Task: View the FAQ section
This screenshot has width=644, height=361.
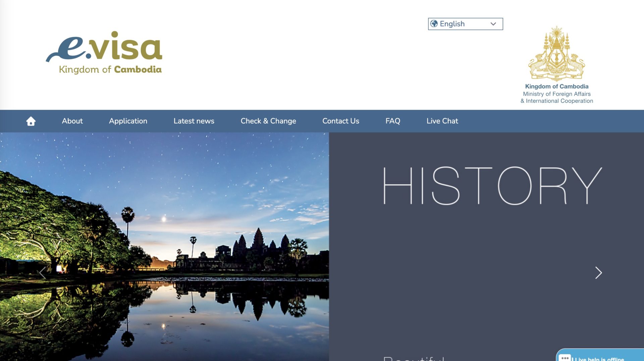Action: coord(393,121)
